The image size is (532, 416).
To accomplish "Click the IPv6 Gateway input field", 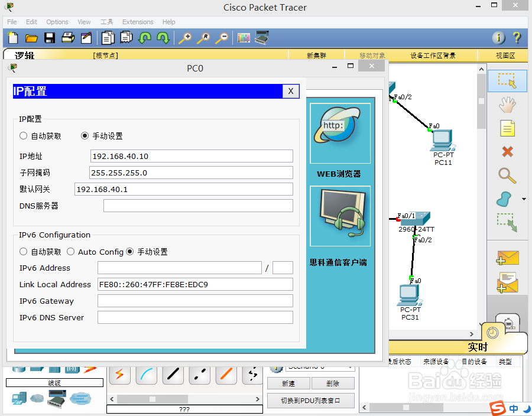I will (x=195, y=301).
